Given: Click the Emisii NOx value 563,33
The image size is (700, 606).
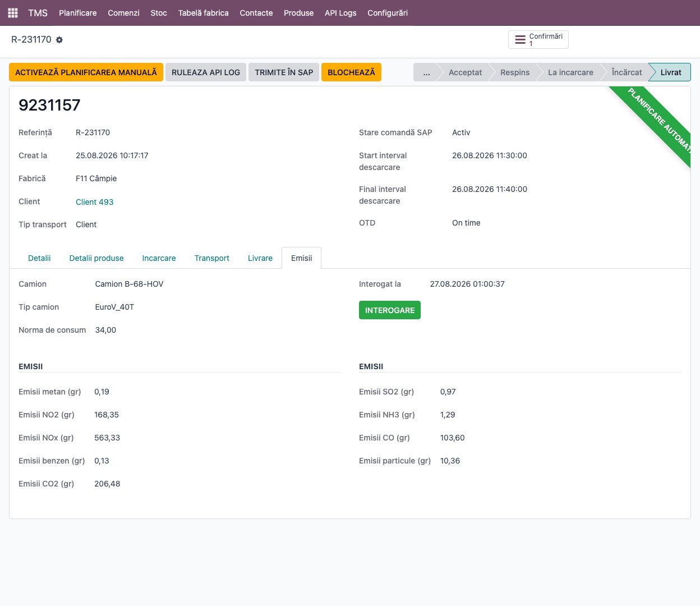Looking at the screenshot, I should pyautogui.click(x=107, y=438).
